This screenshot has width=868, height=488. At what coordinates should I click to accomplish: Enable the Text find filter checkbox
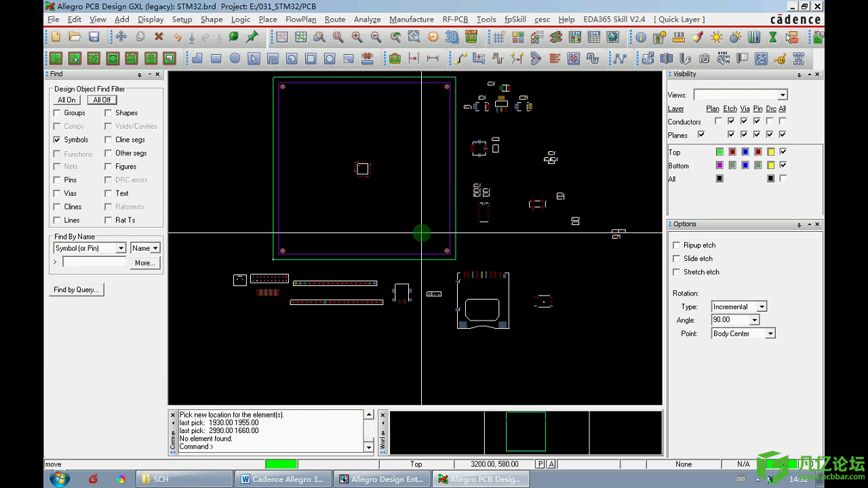coord(108,193)
